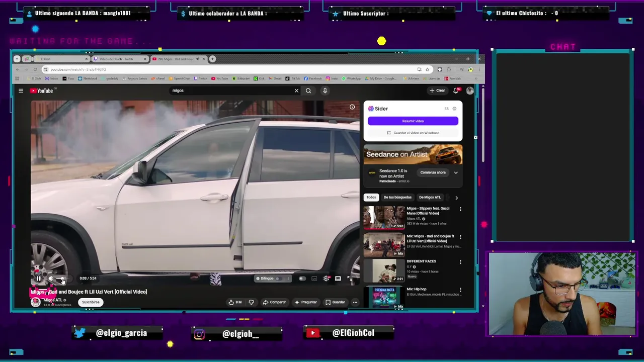This screenshot has height=362, width=644.
Task: Switch to theater mode
Action: click(x=338, y=279)
